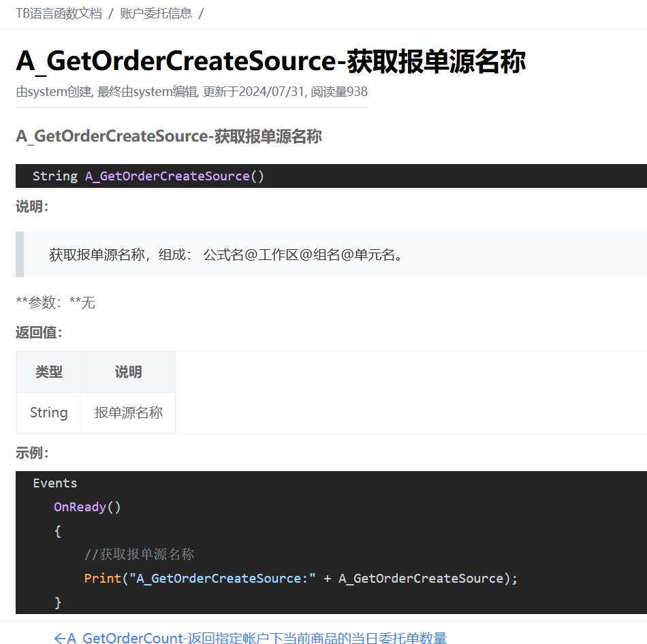The width and height of the screenshot is (647, 644).
Task: Click the left arrow icon before A_GetOrderCount
Action: click(60, 638)
